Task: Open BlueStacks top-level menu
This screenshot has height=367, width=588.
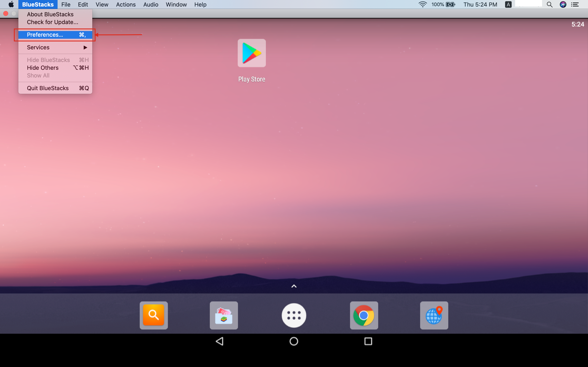Action: pos(38,4)
